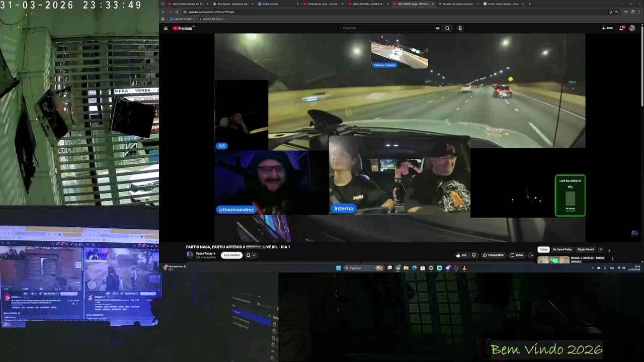Click the browser address bar URL

point(211,12)
